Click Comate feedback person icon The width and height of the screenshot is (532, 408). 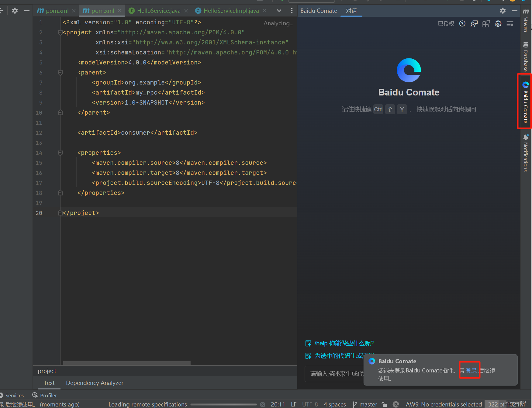click(474, 24)
